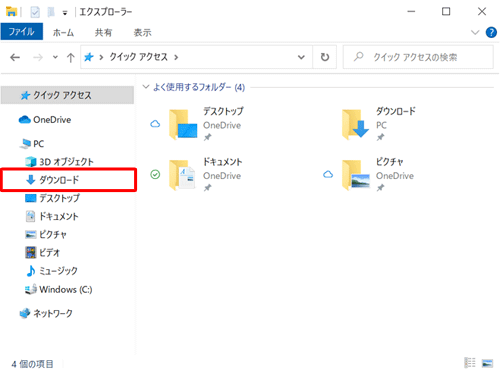This screenshot has height=373, width=500.
Task: Expand the ribbon with the chevron
Action: 475,32
